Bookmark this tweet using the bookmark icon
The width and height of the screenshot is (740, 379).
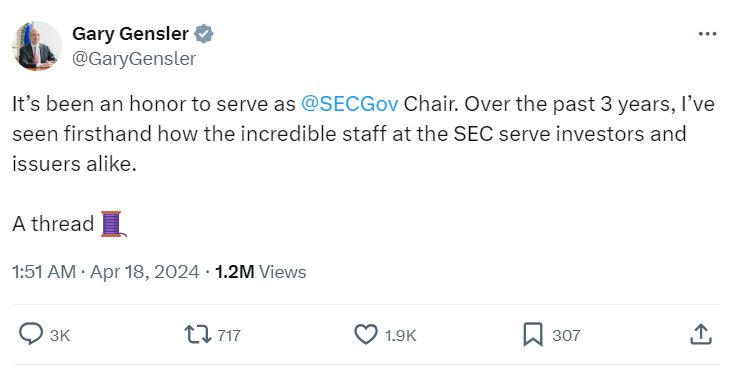(x=533, y=335)
